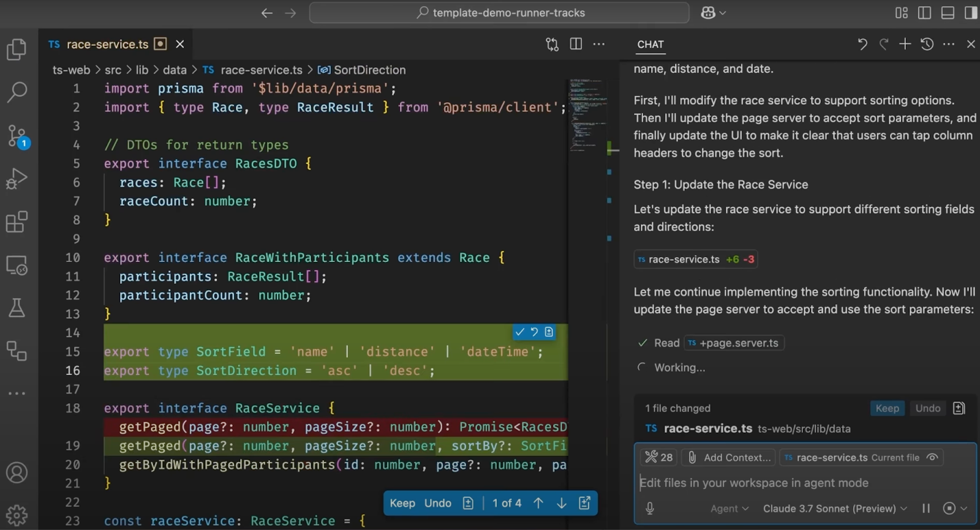Image resolution: width=980 pixels, height=530 pixels.
Task: Click Add Context button
Action: point(729,457)
